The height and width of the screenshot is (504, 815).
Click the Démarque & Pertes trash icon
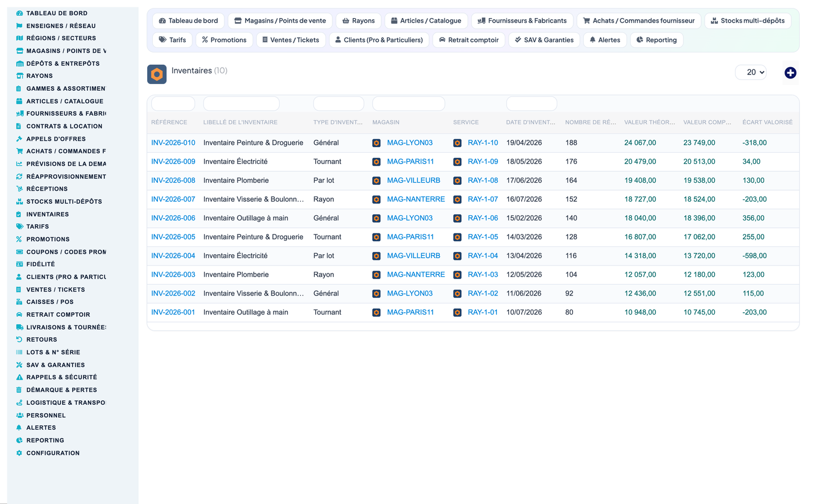[x=19, y=390]
